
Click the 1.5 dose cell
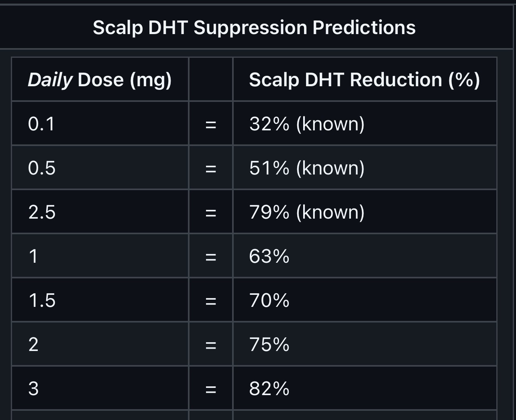point(100,300)
